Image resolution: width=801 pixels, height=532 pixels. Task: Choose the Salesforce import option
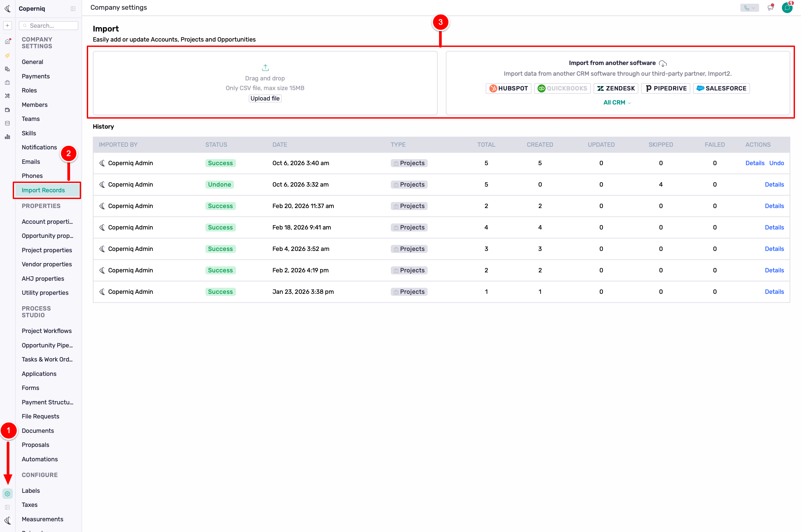(x=721, y=88)
